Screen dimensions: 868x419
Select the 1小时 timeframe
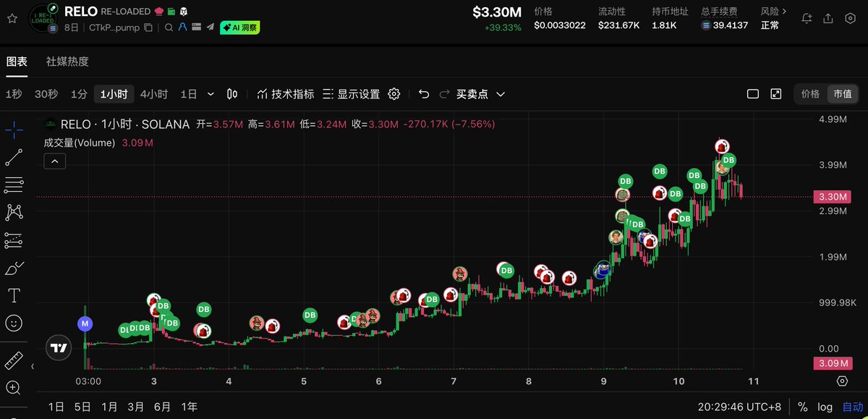[114, 94]
